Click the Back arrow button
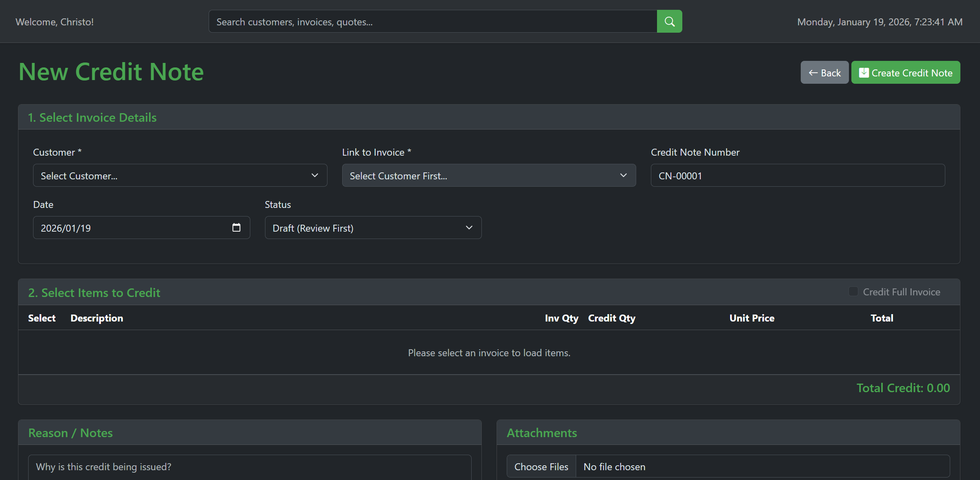The image size is (980, 480). pyautogui.click(x=824, y=73)
